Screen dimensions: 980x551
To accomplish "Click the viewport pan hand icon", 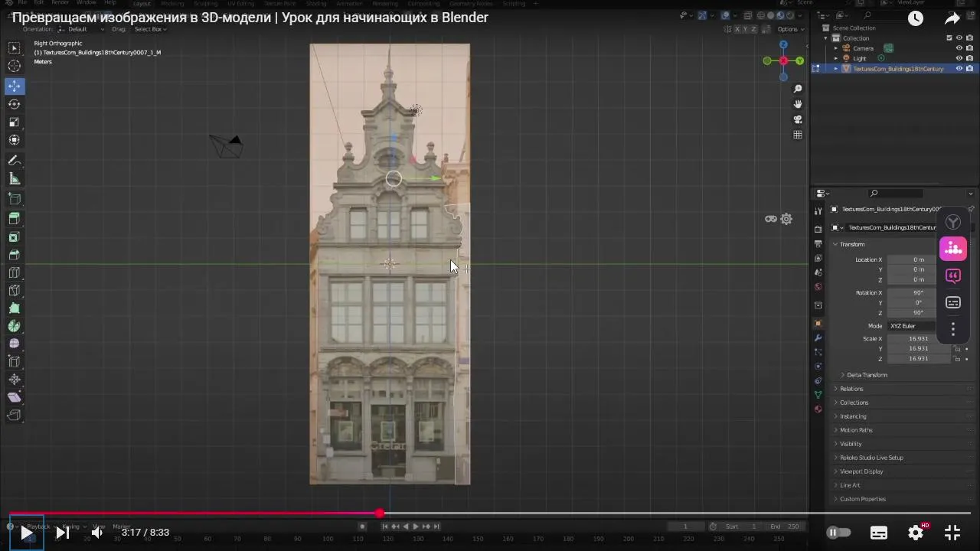I will click(x=798, y=104).
